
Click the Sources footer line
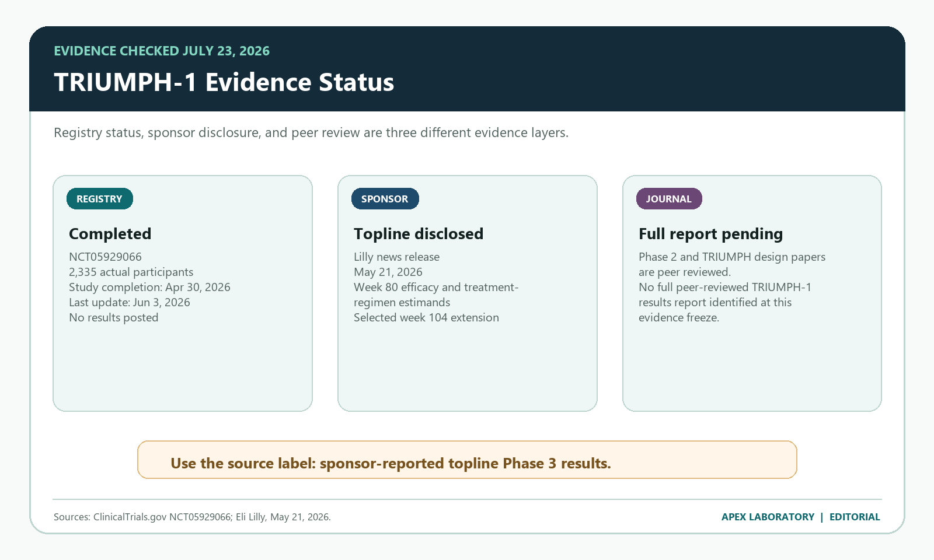pos(192,517)
